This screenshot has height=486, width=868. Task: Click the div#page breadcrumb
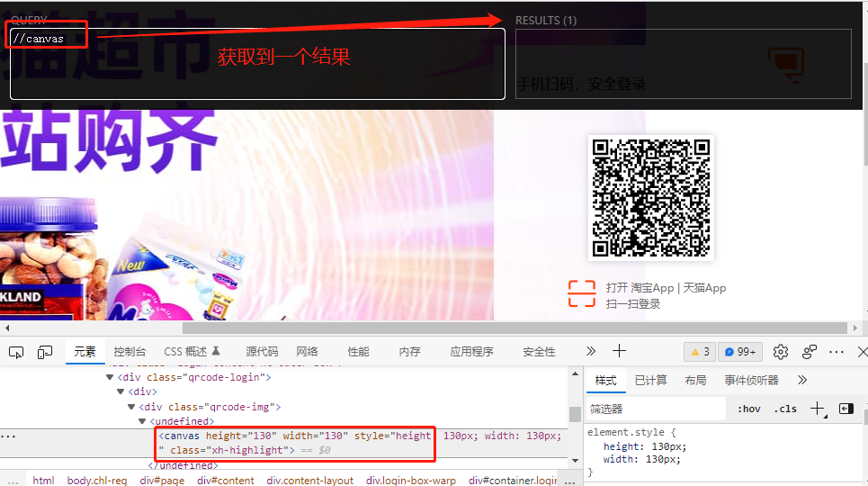click(x=162, y=480)
